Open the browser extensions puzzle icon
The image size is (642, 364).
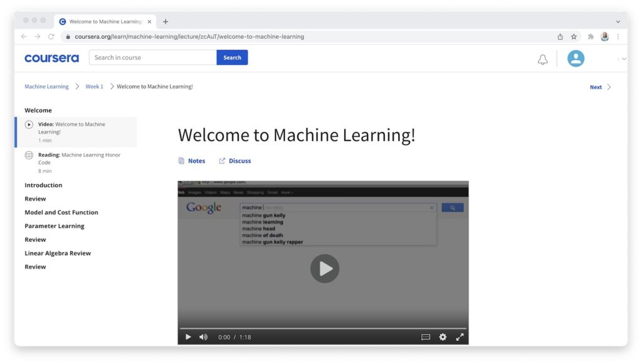(x=591, y=36)
